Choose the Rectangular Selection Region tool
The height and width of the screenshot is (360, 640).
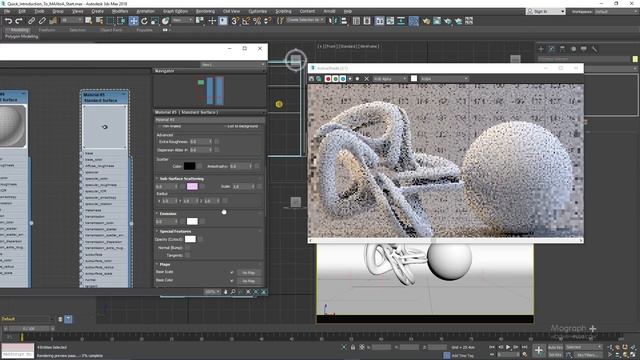[110, 21]
